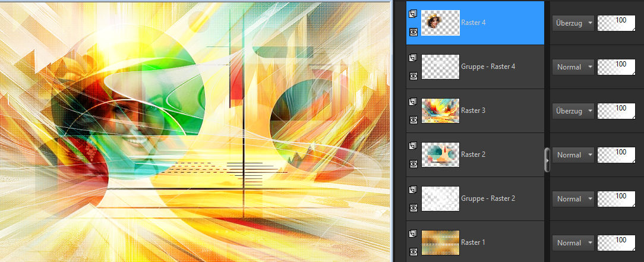Click the layer name 'Gruppe - Raster 2'
This screenshot has width=644, height=262.
[488, 198]
